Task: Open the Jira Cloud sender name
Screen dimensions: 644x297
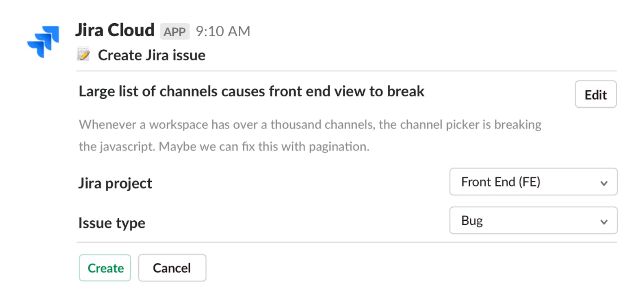Action: click(x=115, y=31)
